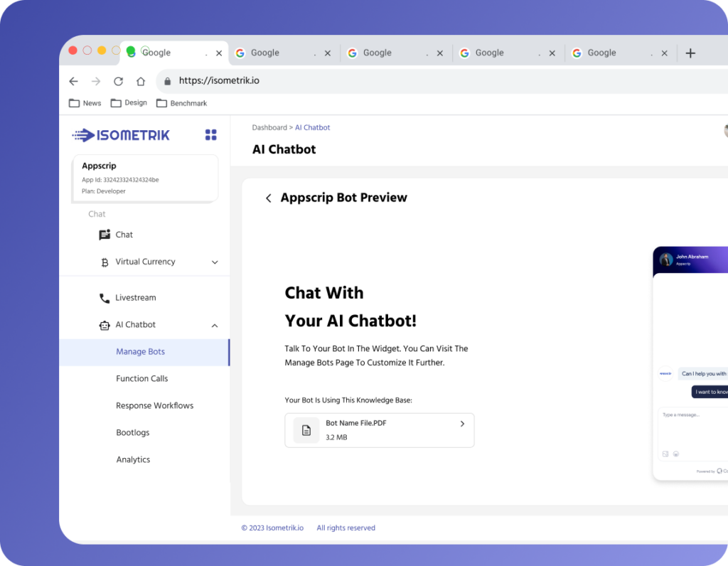Click the Livestream phone icon
Screen dimensions: 728x566
105,298
